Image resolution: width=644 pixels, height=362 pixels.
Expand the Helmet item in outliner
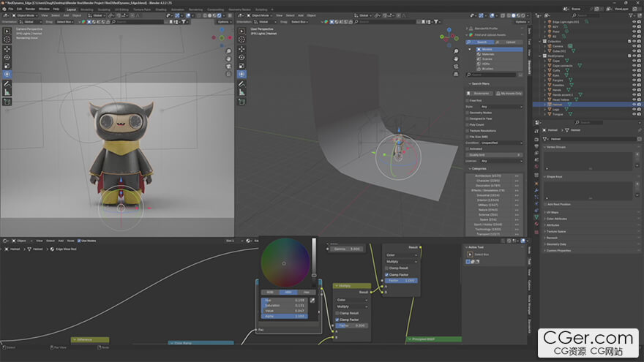(x=545, y=105)
